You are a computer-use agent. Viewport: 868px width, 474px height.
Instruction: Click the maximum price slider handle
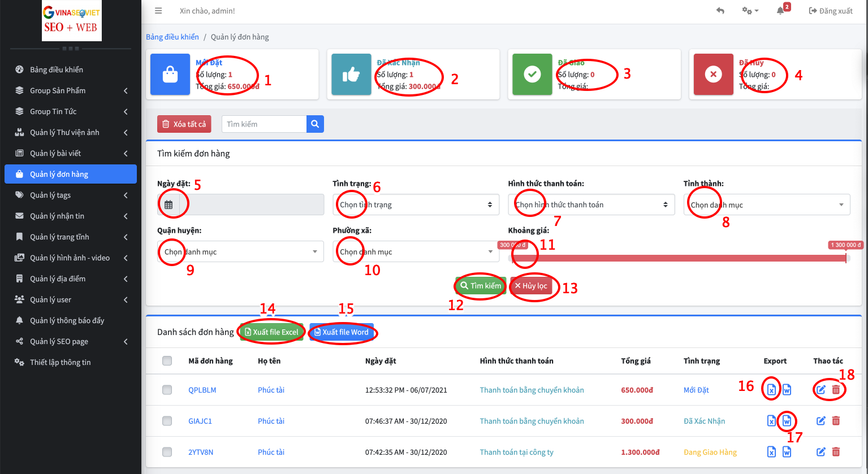point(846,258)
